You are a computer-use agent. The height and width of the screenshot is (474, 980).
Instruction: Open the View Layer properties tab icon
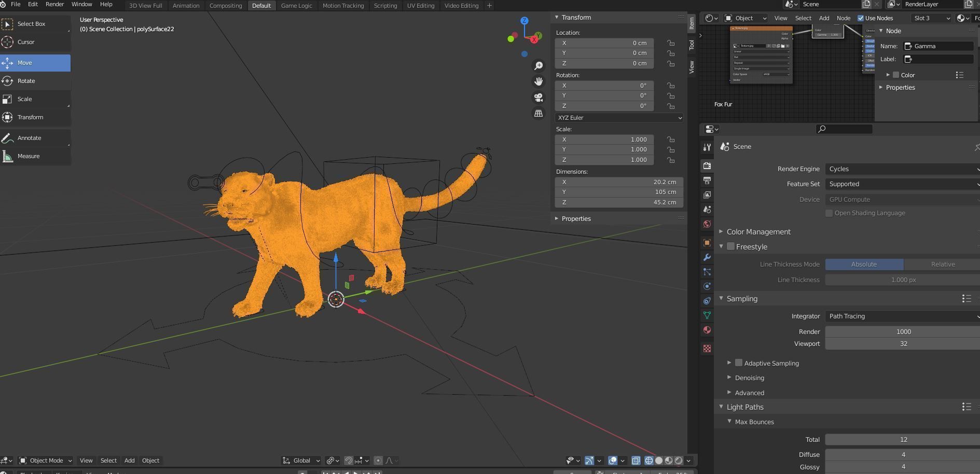[x=707, y=194]
